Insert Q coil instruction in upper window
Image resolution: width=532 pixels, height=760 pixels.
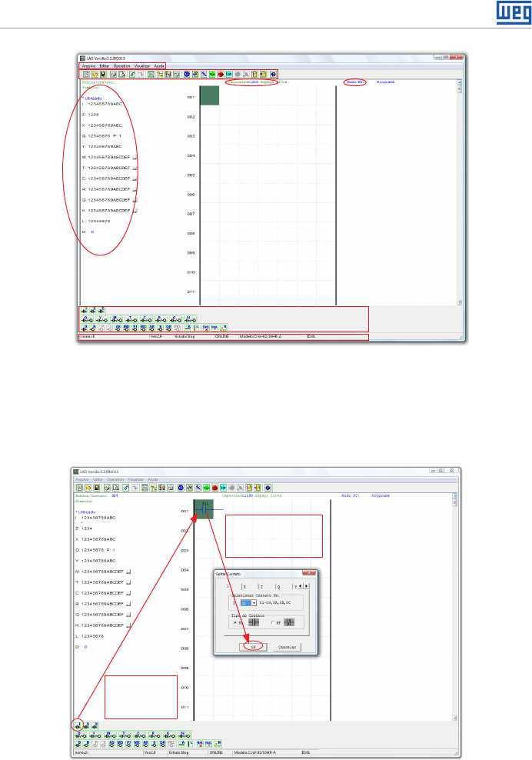87,319
